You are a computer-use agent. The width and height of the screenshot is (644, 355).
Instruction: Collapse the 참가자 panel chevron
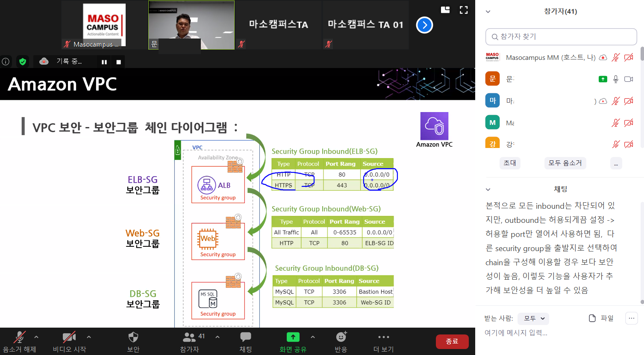(x=488, y=12)
